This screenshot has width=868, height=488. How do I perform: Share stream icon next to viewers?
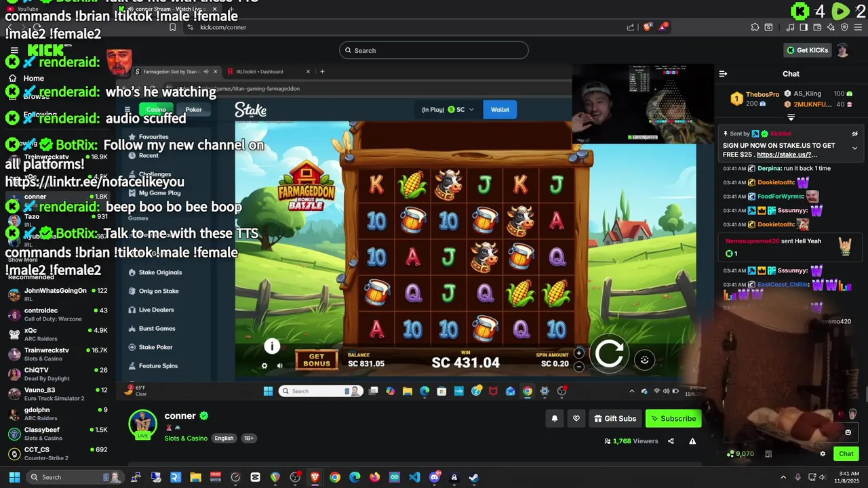point(671,441)
